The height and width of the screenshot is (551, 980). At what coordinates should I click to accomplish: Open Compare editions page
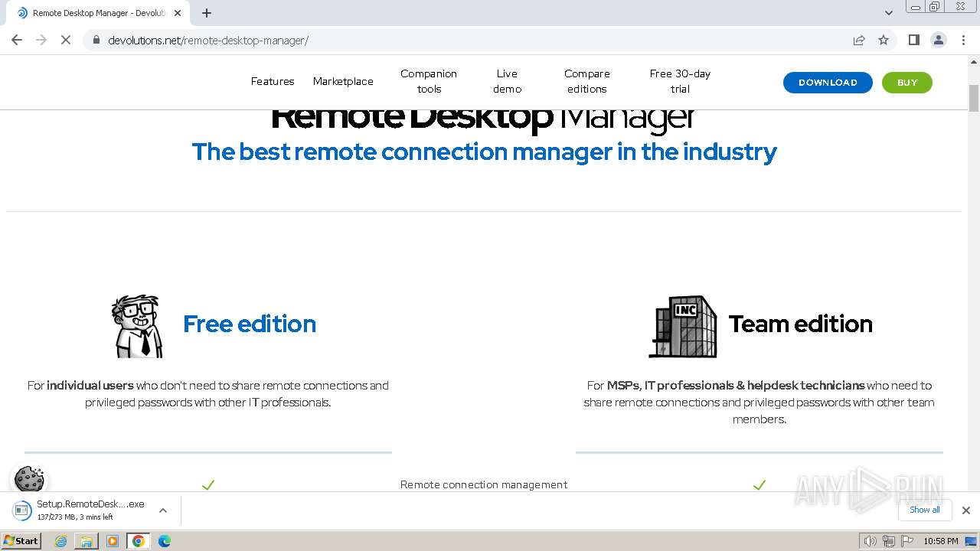pyautogui.click(x=587, y=81)
